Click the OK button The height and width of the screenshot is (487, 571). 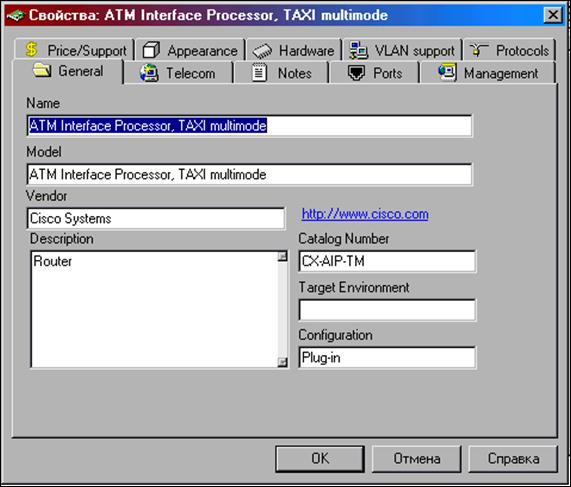point(320,459)
